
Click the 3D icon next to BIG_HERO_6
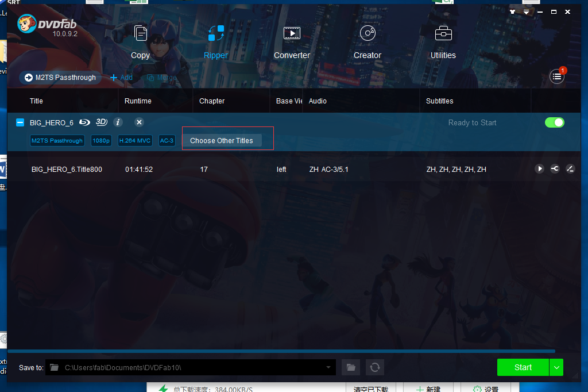pos(101,122)
